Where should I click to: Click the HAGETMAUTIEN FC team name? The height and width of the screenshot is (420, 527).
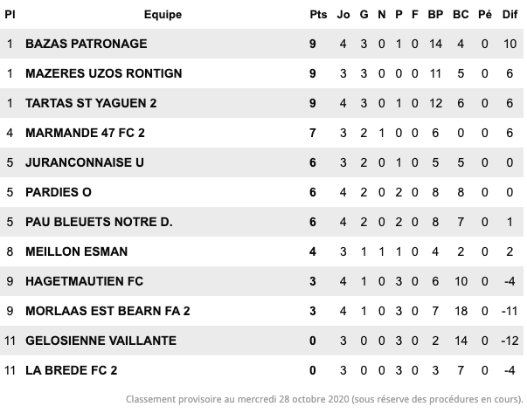point(85,281)
